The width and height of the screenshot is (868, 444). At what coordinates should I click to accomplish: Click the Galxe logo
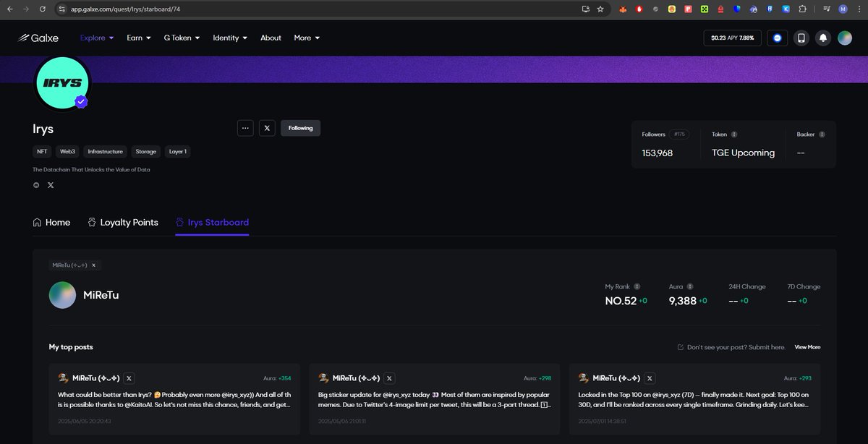(x=38, y=38)
